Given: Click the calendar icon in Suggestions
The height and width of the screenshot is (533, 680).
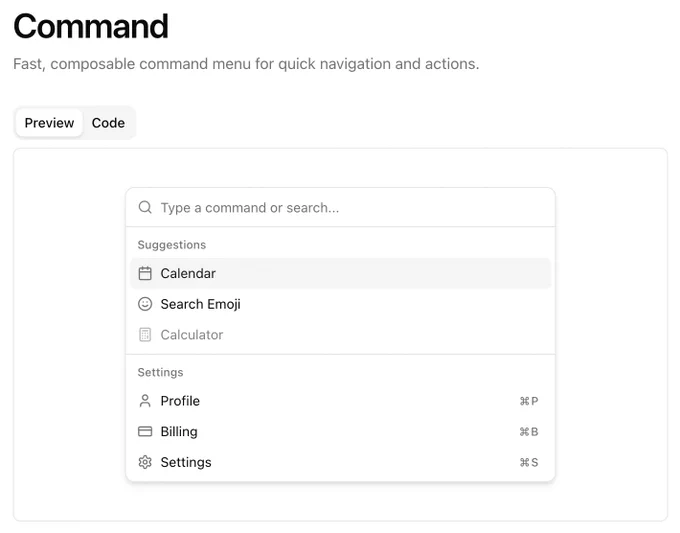Looking at the screenshot, I should pos(145,273).
